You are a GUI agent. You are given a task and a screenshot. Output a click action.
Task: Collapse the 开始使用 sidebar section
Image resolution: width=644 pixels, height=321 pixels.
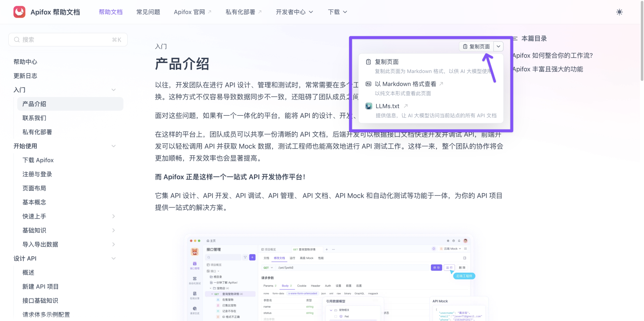pos(113,146)
